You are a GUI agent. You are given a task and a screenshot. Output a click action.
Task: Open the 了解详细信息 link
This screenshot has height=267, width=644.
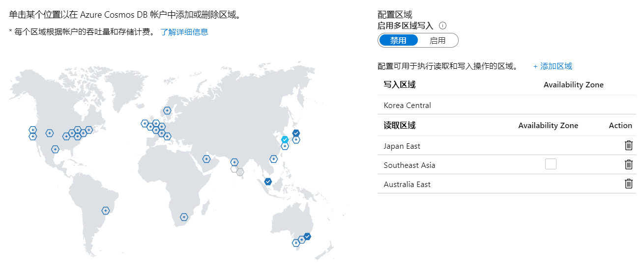pyautogui.click(x=184, y=32)
